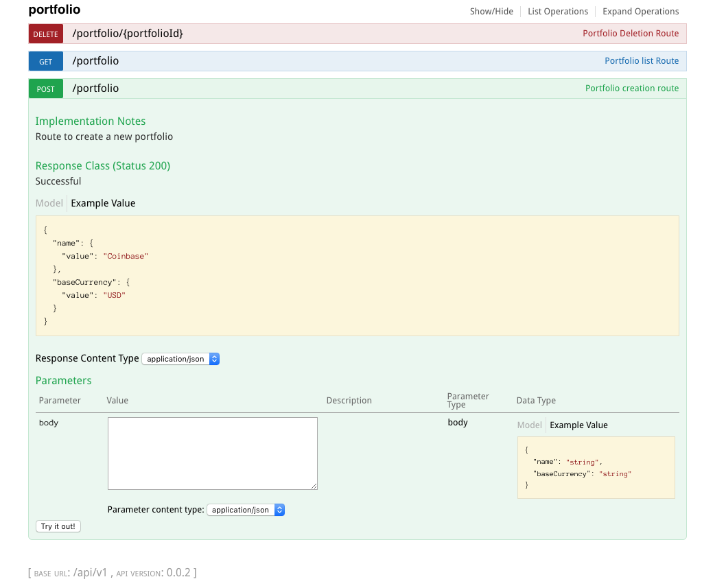Click the red DELETE method badge
This screenshot has height=588, width=702.
pyautogui.click(x=46, y=34)
